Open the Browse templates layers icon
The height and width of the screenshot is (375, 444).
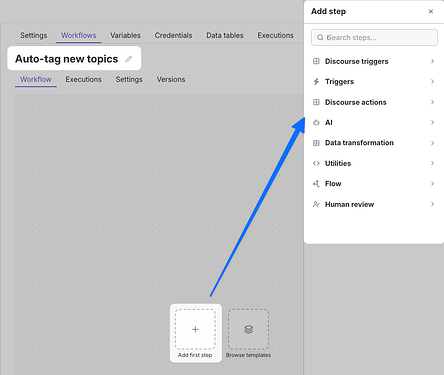(248, 329)
